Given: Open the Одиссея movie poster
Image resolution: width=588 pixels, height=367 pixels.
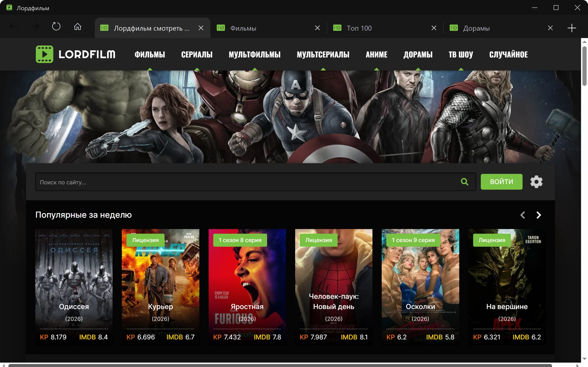Looking at the screenshot, I should pos(74,287).
